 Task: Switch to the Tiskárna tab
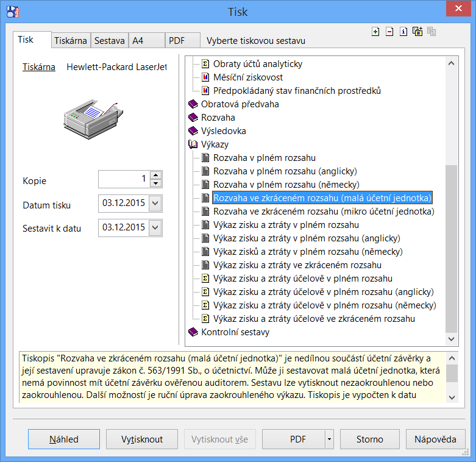71,41
